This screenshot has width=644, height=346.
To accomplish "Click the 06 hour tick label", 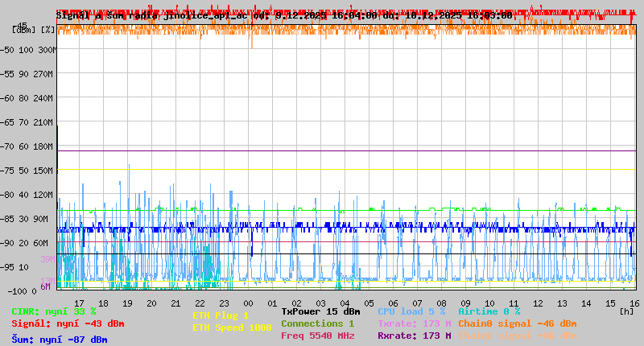I will 393,303.
